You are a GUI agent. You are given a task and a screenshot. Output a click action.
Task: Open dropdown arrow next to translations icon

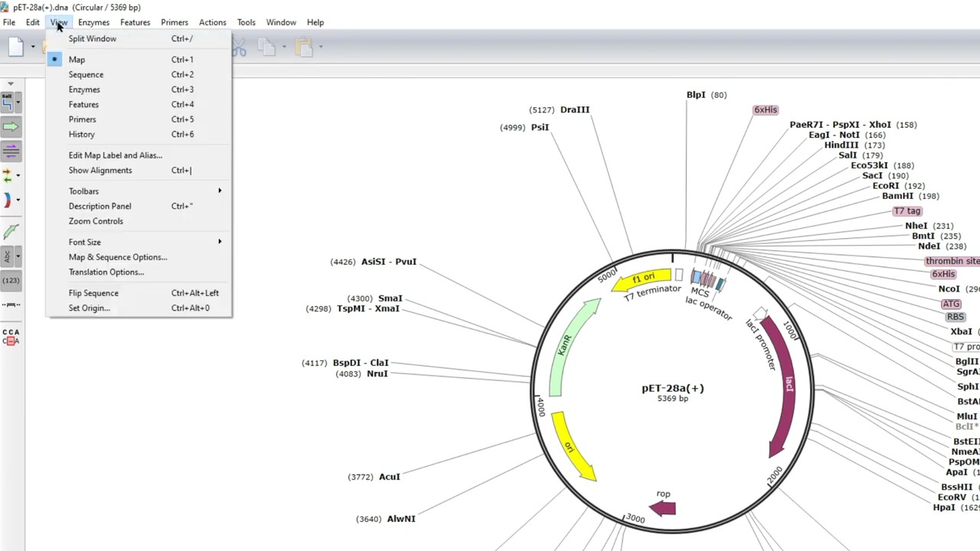coord(18,176)
